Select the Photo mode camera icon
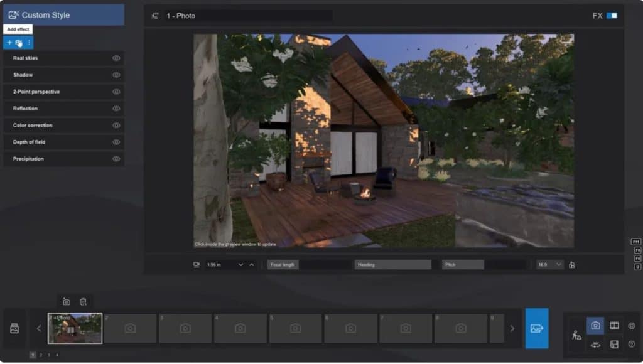 pos(595,325)
